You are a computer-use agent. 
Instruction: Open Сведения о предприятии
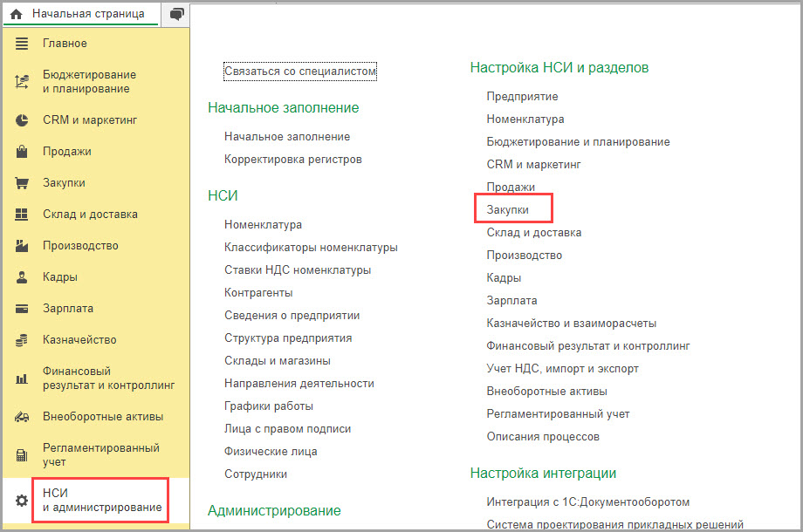(x=292, y=316)
